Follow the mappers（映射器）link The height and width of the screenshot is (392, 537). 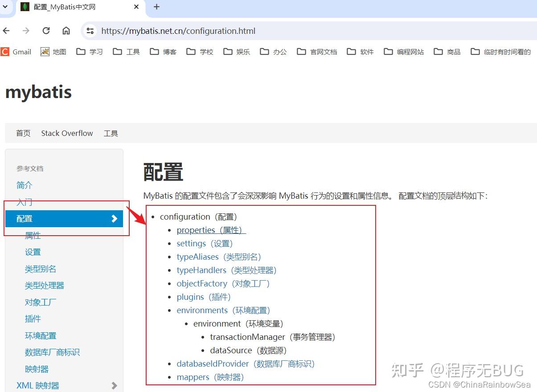pyautogui.click(x=209, y=377)
